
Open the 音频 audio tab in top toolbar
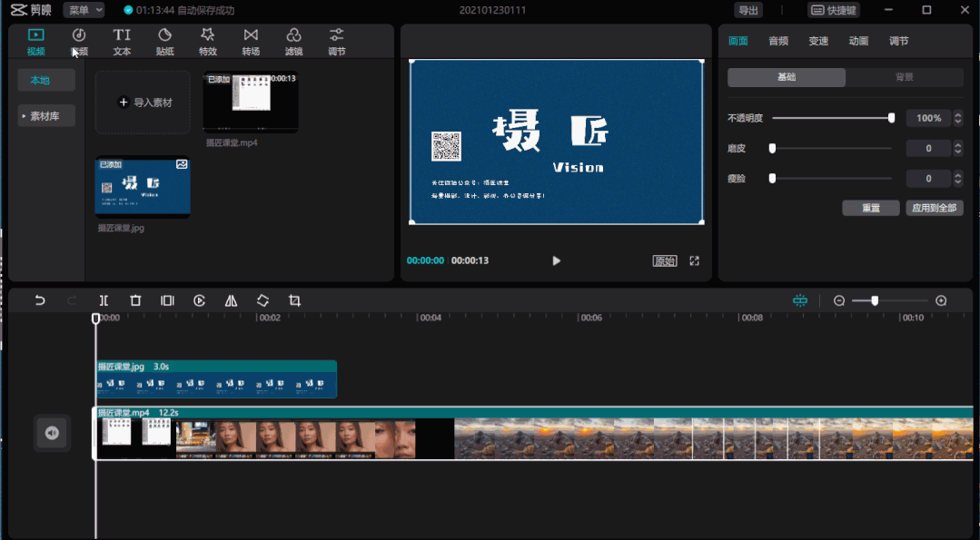[x=79, y=42]
